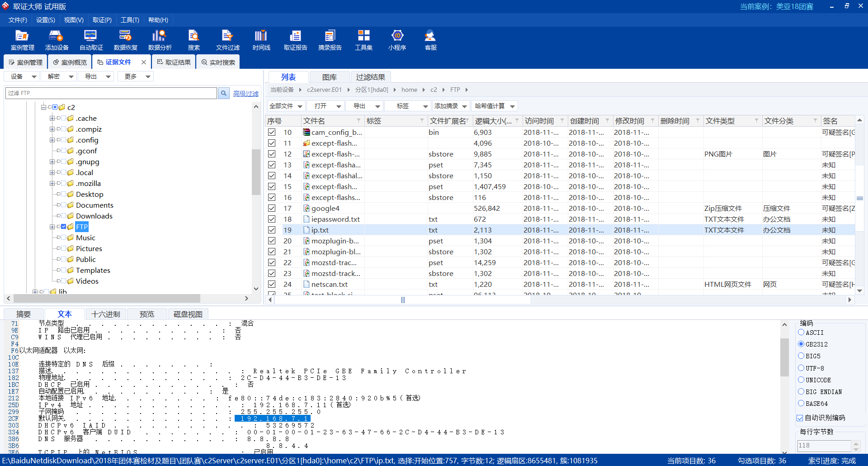
Task: Uncheck the checkbox for iepassword.txt row
Action: pyautogui.click(x=272, y=219)
